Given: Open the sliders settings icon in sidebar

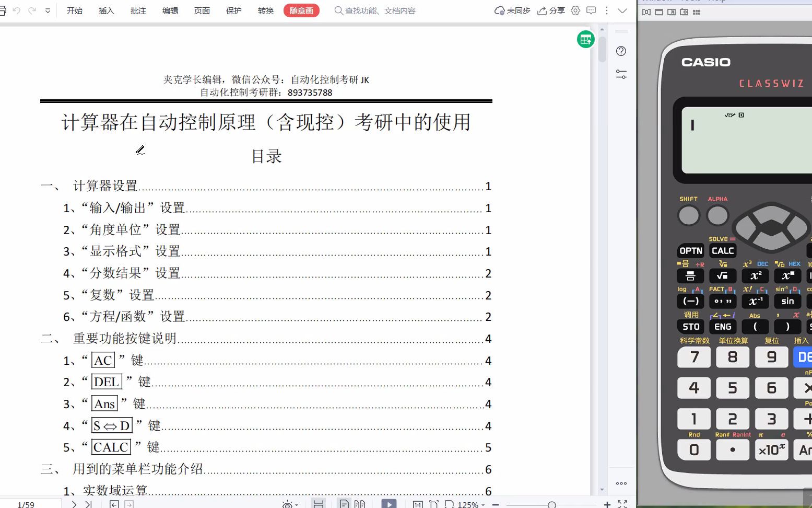Looking at the screenshot, I should (x=621, y=74).
